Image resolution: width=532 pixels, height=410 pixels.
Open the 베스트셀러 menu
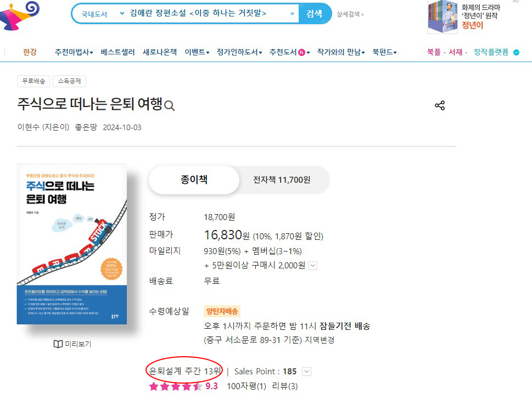pyautogui.click(x=117, y=52)
